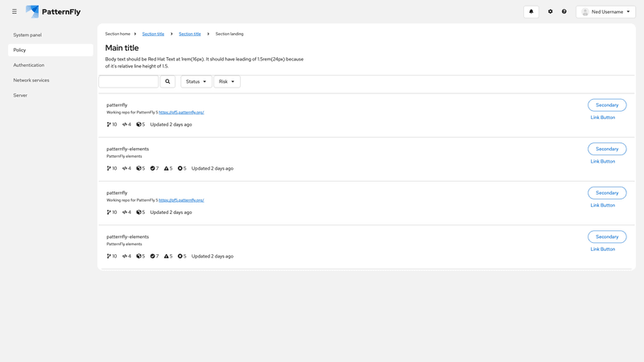Open the notifications bell
644x362 pixels.
(x=530, y=12)
